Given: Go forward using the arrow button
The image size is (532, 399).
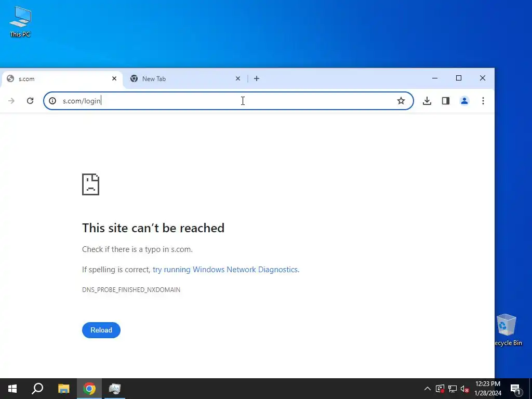Looking at the screenshot, I should click(11, 101).
